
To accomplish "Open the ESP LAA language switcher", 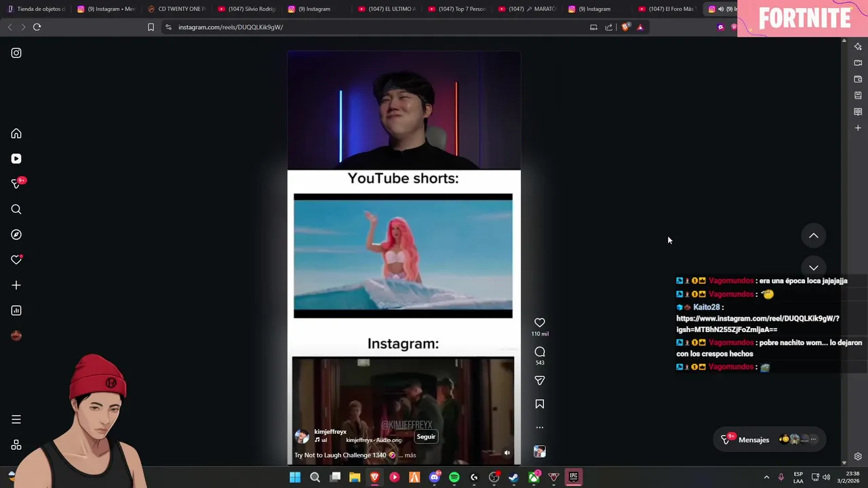I will tap(798, 477).
